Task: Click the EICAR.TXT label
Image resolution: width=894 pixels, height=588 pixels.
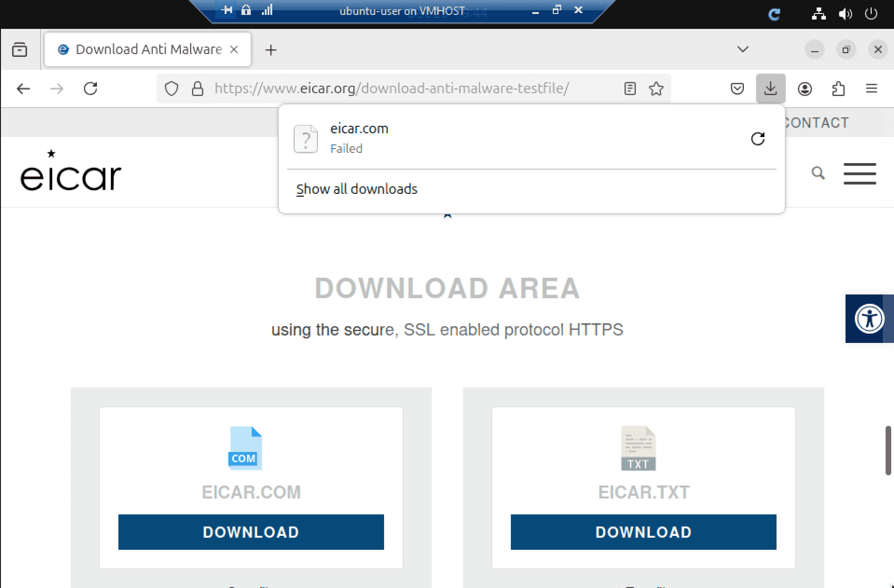Action: 644,492
